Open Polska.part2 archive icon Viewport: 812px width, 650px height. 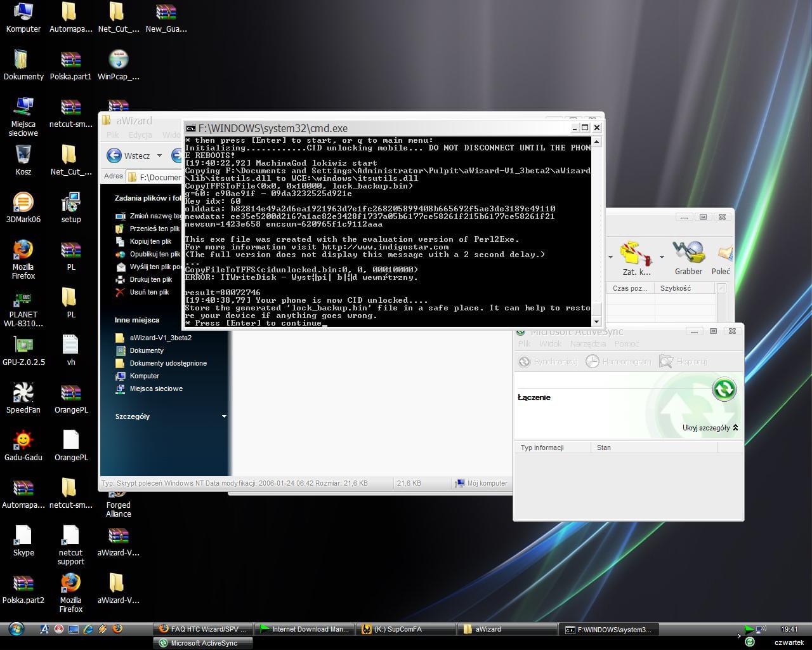click(23, 588)
